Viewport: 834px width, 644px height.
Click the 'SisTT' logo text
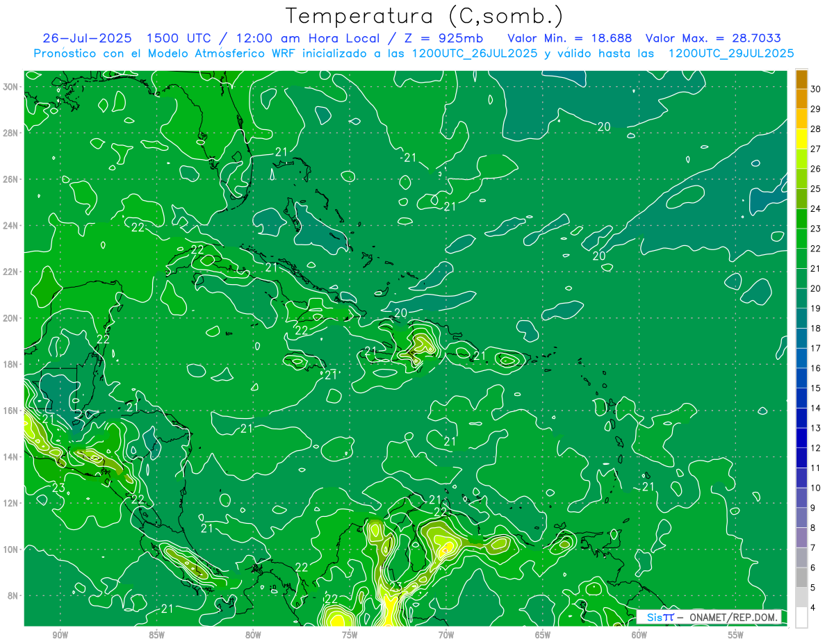point(660,617)
